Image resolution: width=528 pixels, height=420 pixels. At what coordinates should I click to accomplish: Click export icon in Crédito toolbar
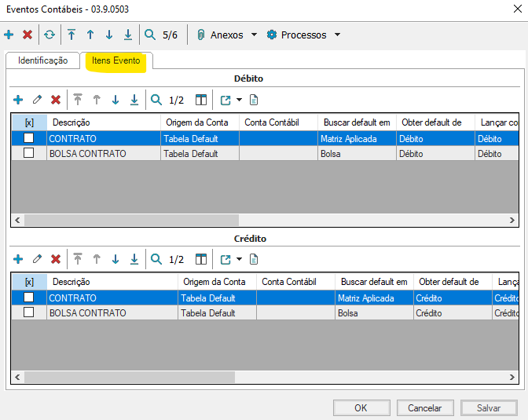click(225, 259)
